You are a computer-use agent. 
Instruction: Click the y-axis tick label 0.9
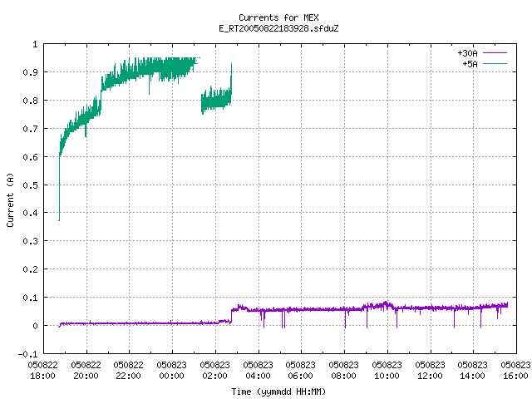[x=30, y=72]
